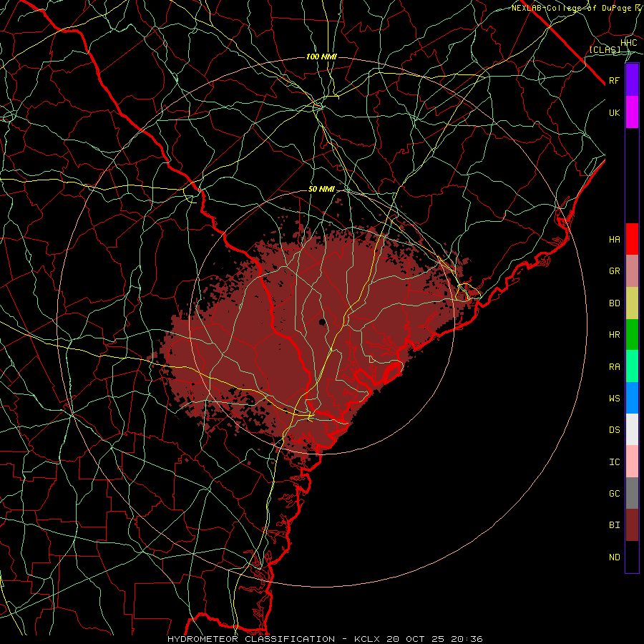Click the GC legend label

click(615, 494)
